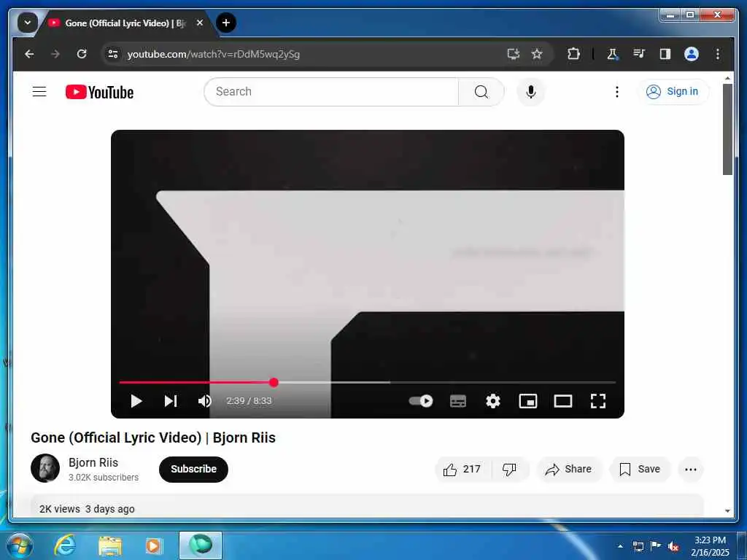Open more actions ellipsis menu

(x=690, y=470)
